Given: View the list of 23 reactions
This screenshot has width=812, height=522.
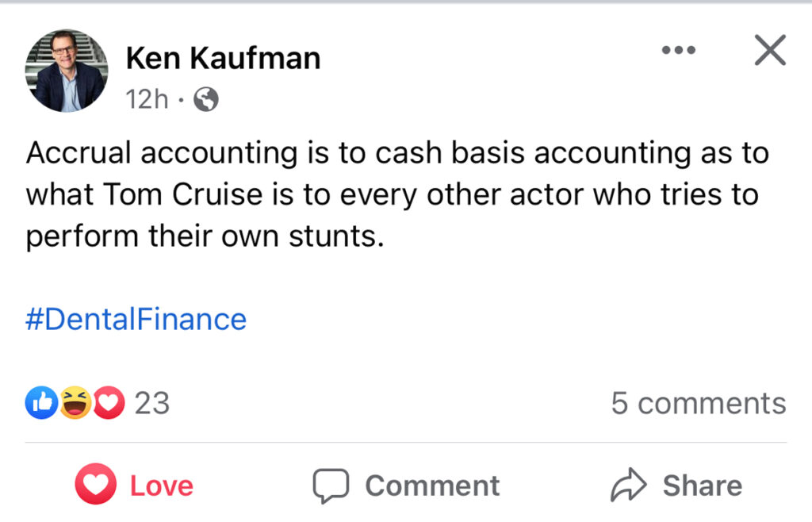Looking at the screenshot, I should pos(151,403).
